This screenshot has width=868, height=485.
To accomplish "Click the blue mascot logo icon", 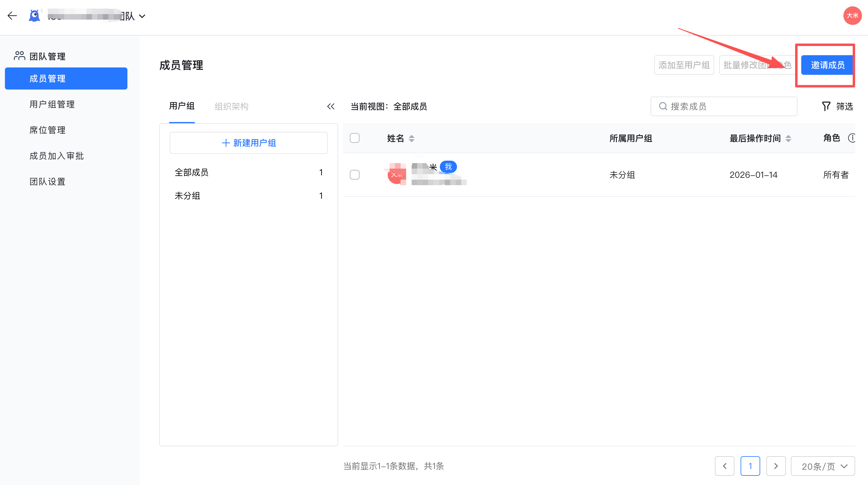I will (x=34, y=16).
